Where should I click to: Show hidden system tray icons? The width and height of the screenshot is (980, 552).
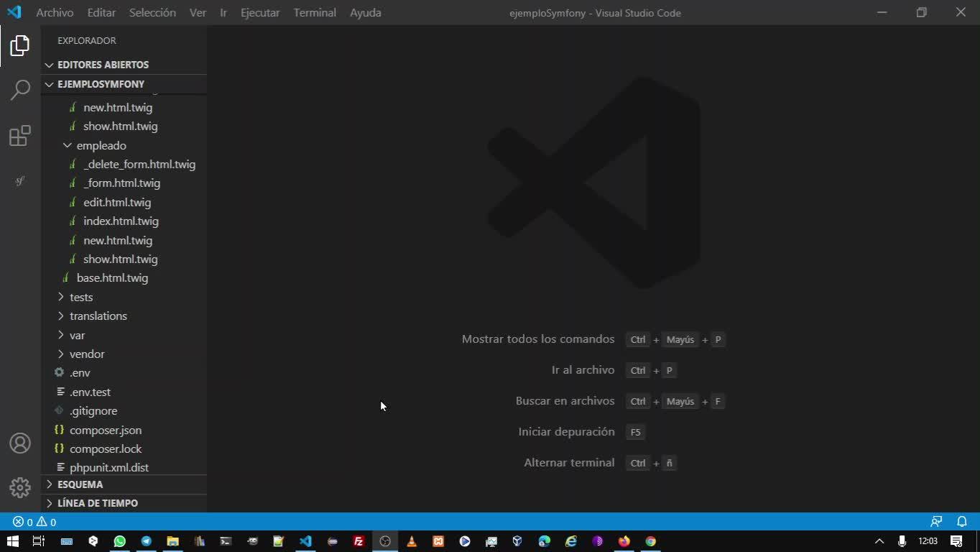pos(879,541)
